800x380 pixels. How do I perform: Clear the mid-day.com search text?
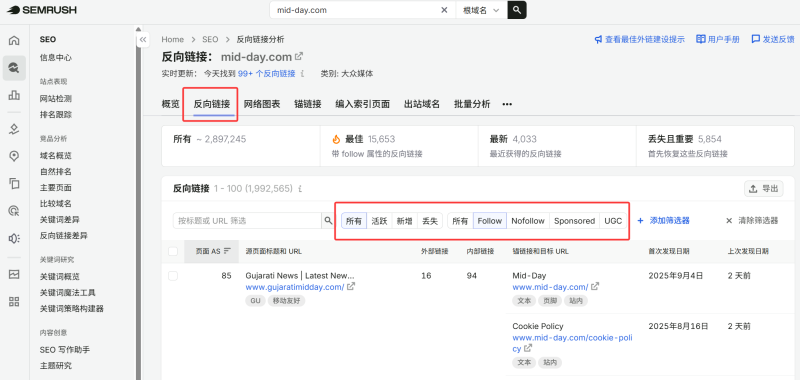pos(444,10)
